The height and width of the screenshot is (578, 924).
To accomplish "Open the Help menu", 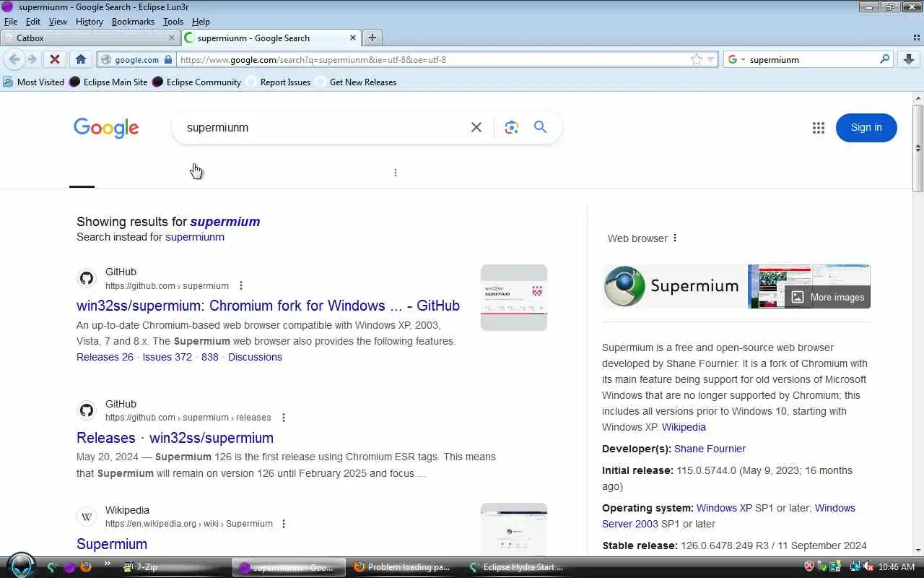I will (x=201, y=22).
